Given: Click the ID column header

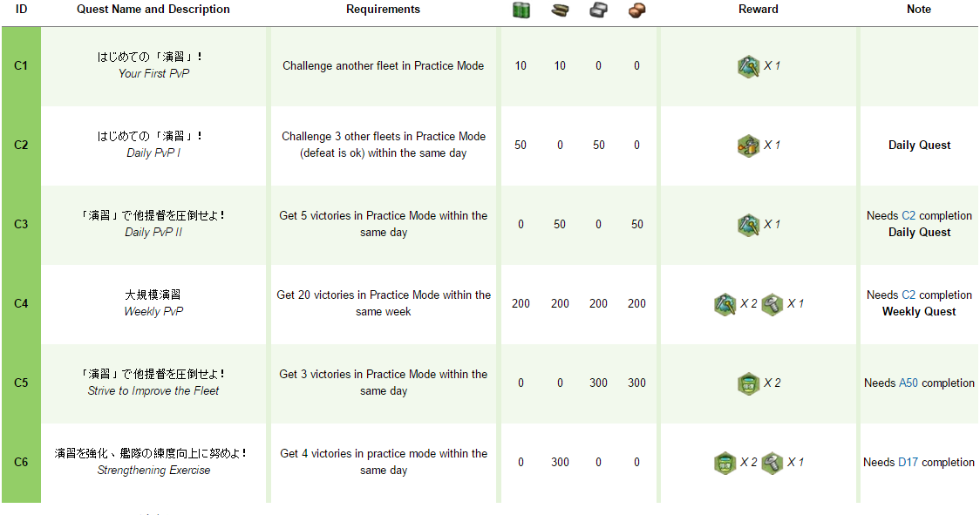Looking at the screenshot, I should pyautogui.click(x=21, y=10).
